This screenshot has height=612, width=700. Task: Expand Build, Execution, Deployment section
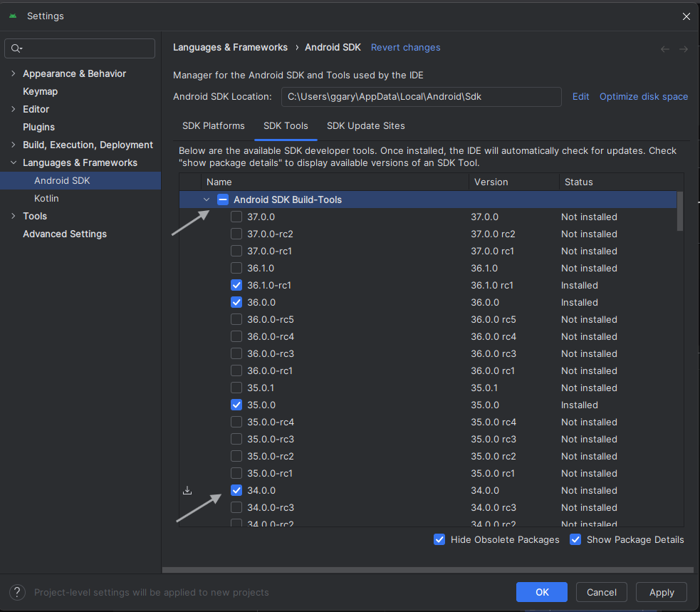click(x=14, y=145)
